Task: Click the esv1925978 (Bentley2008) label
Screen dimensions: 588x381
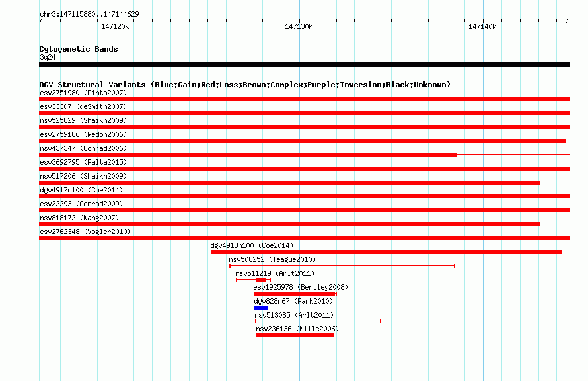Action: coord(301,287)
